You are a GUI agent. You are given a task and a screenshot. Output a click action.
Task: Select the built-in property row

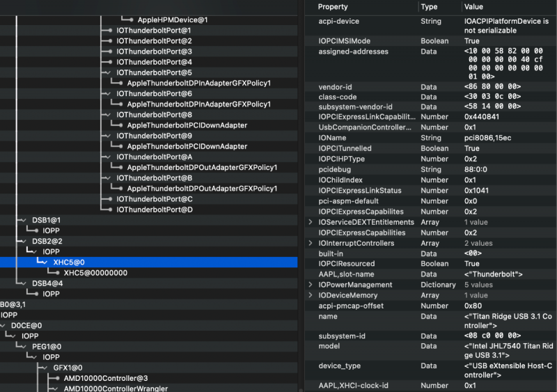pos(430,253)
